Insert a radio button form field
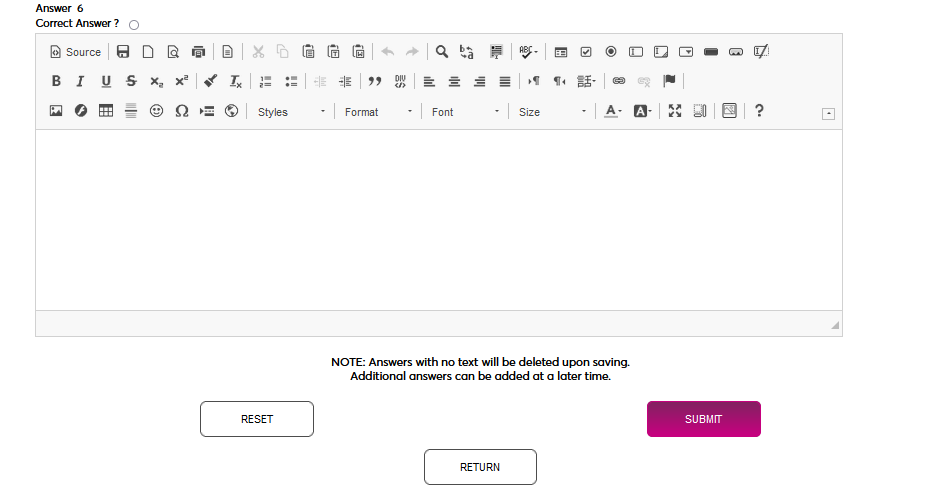936x492 pixels. point(610,52)
